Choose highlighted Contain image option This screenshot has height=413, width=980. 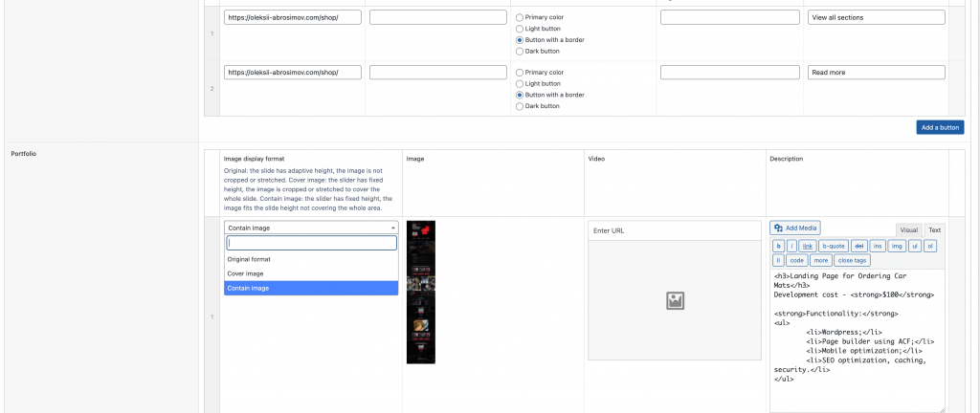tap(311, 288)
